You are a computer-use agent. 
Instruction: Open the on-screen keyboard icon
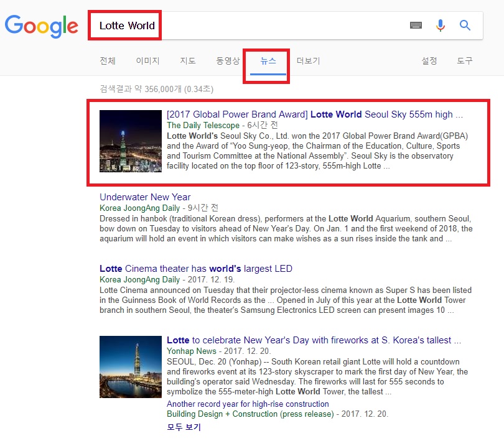click(x=416, y=25)
